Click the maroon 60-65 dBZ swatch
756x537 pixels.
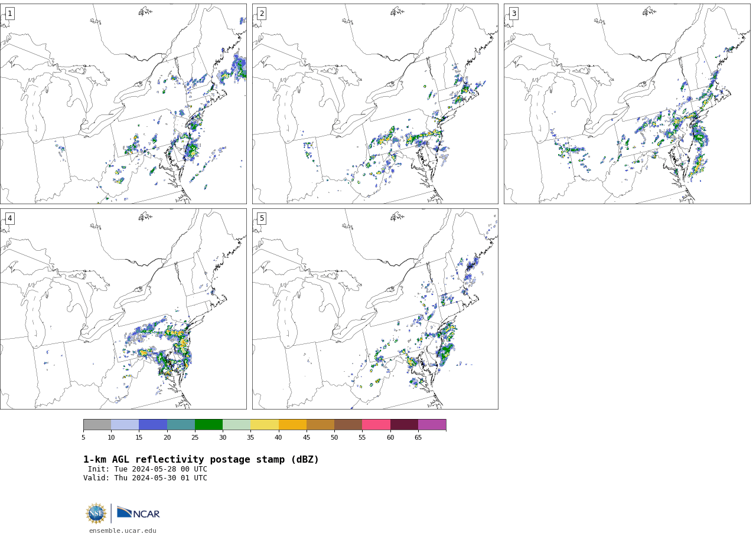(x=404, y=425)
